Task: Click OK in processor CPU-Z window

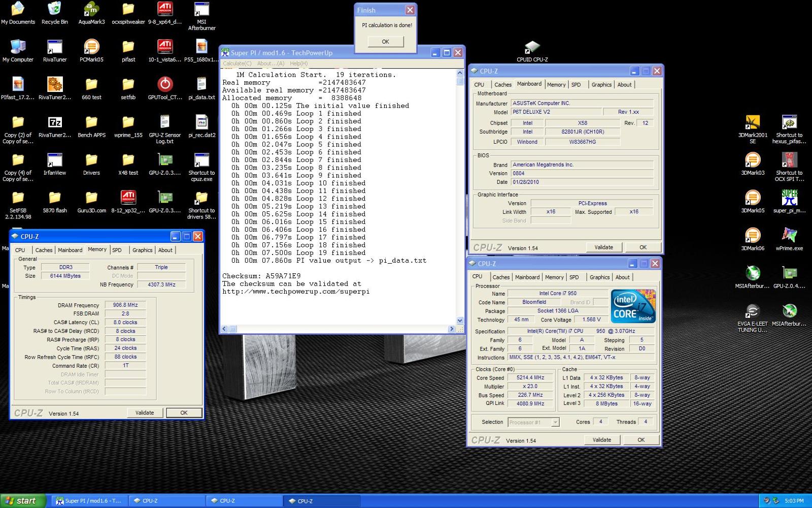Action: tap(641, 440)
